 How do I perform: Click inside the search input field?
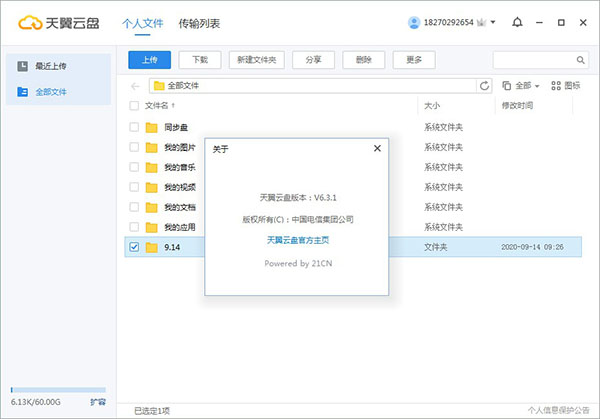(535, 60)
